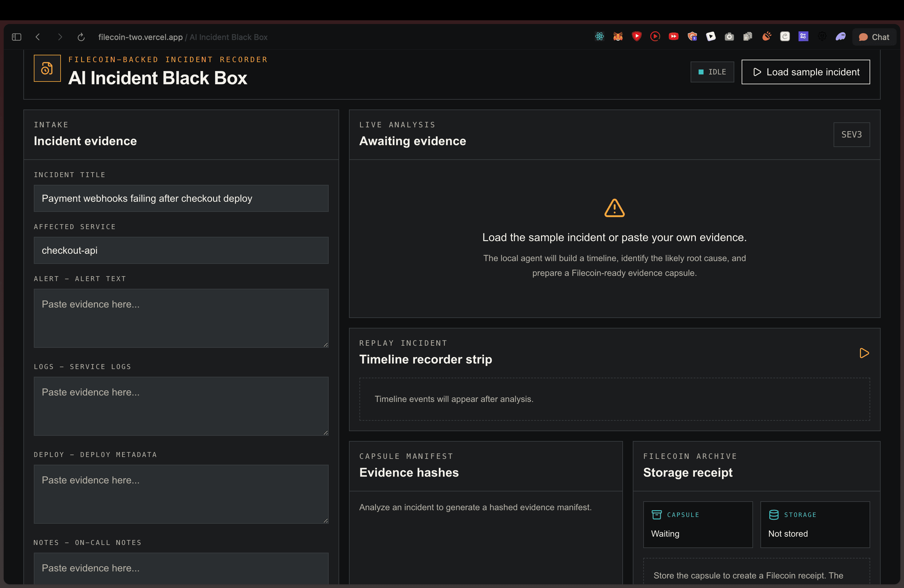Click the 'Awaiting evidence' heading
This screenshot has height=588, width=904.
pos(413,141)
